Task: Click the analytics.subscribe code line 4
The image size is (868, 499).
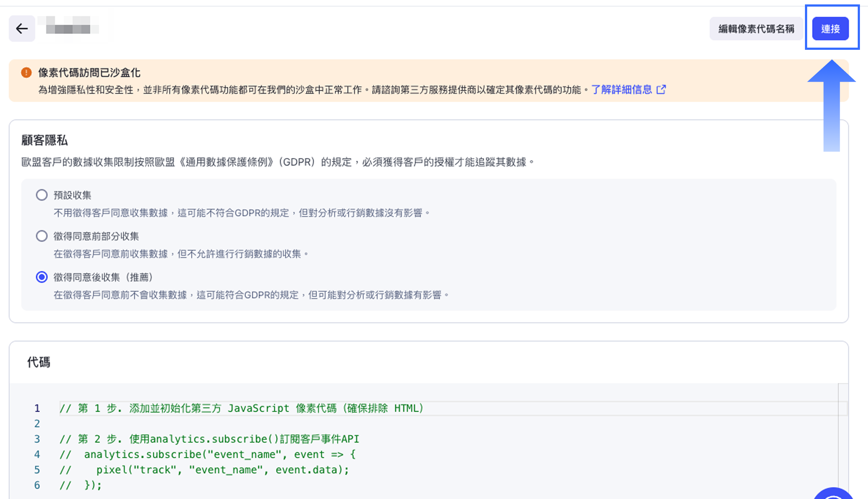Action: pyautogui.click(x=207, y=454)
